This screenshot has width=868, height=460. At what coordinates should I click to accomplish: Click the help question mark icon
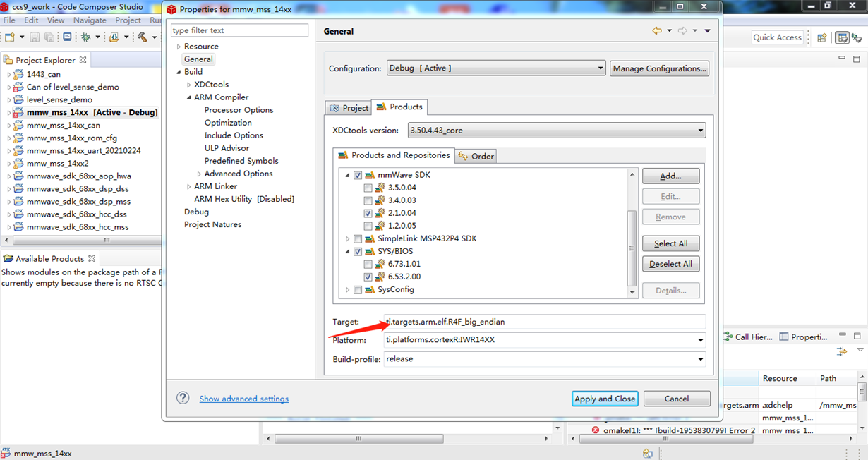[x=183, y=398]
